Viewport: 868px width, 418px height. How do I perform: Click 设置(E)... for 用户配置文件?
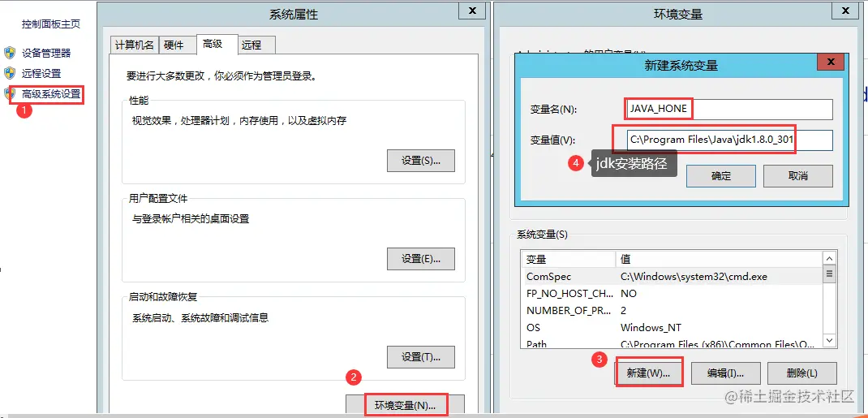click(421, 259)
